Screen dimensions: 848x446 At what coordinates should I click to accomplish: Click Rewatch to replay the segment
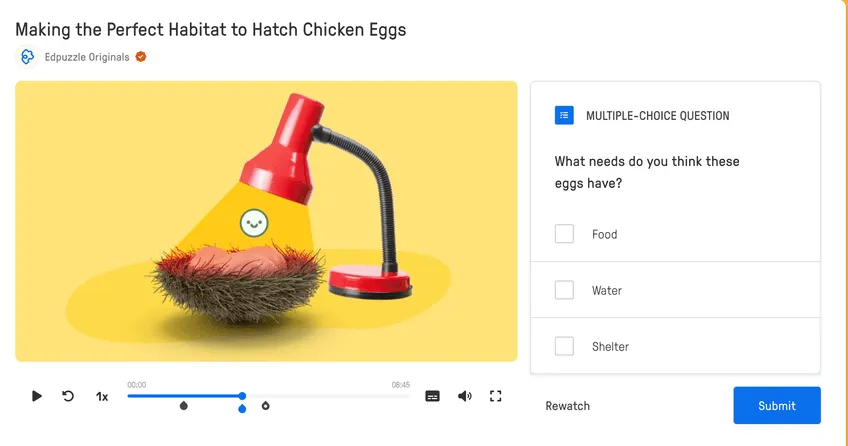pos(567,406)
